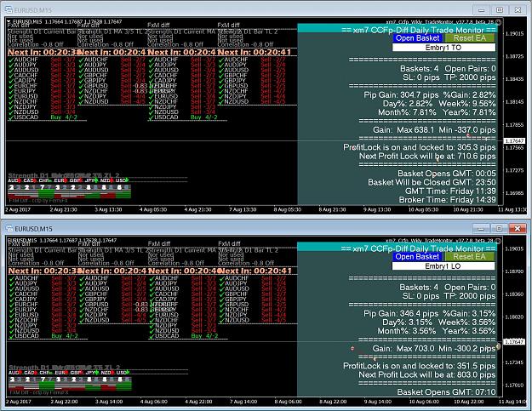Close the bottom EURUSD,M15 window with red X

(x=517, y=229)
